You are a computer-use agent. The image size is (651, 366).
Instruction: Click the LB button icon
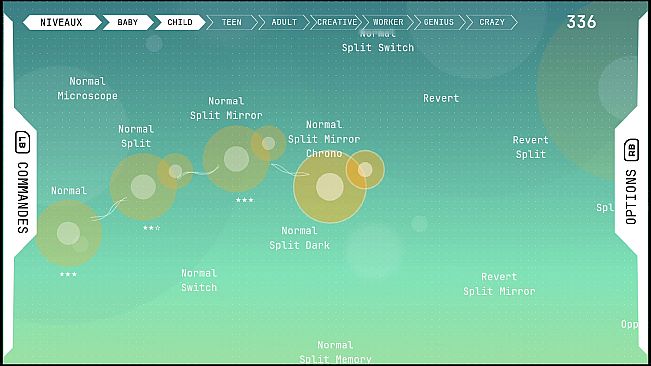point(22,142)
